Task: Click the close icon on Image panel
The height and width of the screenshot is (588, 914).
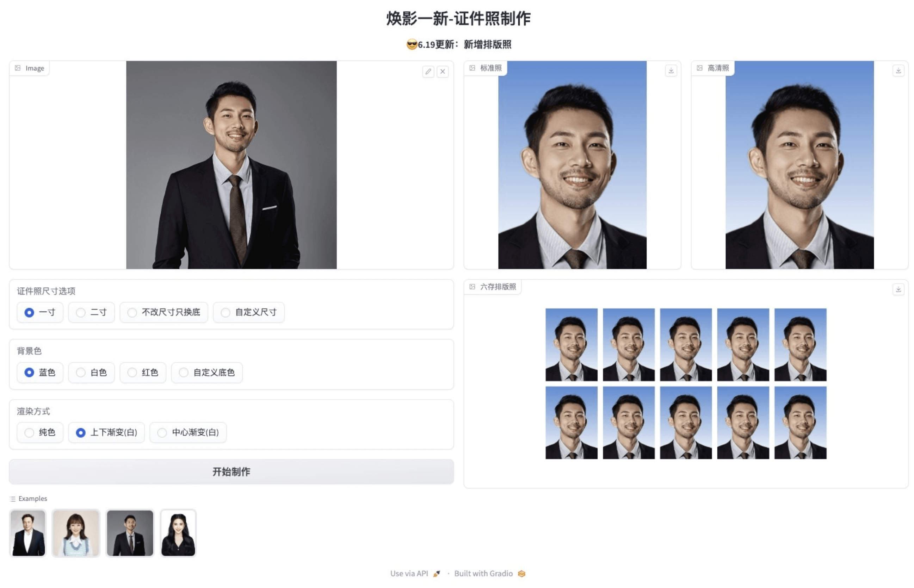Action: [442, 70]
